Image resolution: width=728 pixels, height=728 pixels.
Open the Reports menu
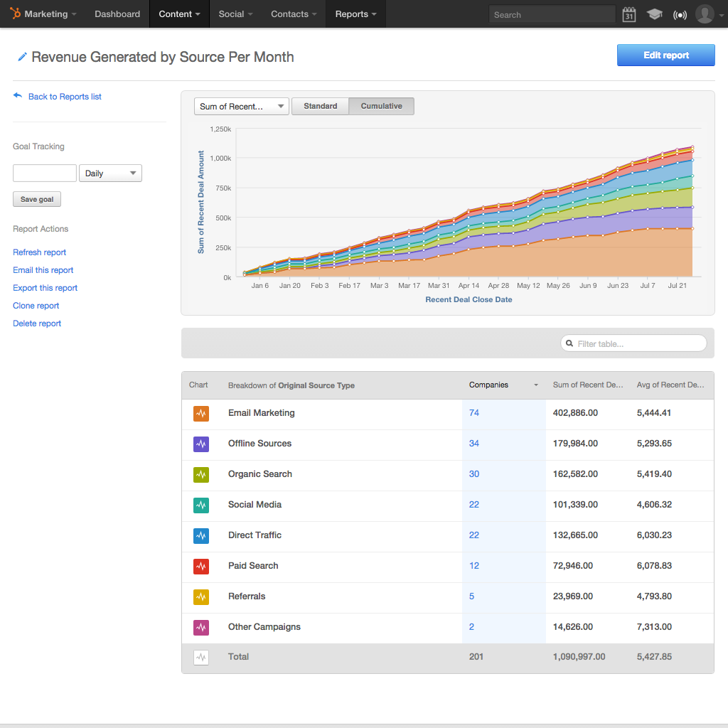pos(355,14)
